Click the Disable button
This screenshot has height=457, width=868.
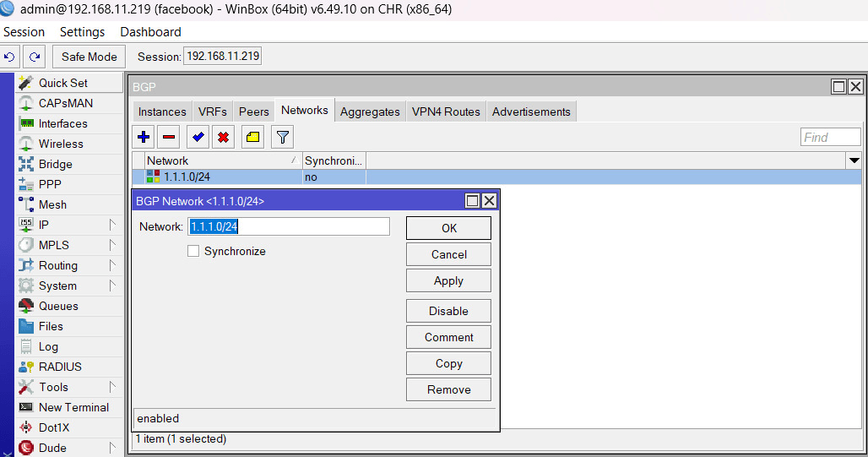coord(448,312)
